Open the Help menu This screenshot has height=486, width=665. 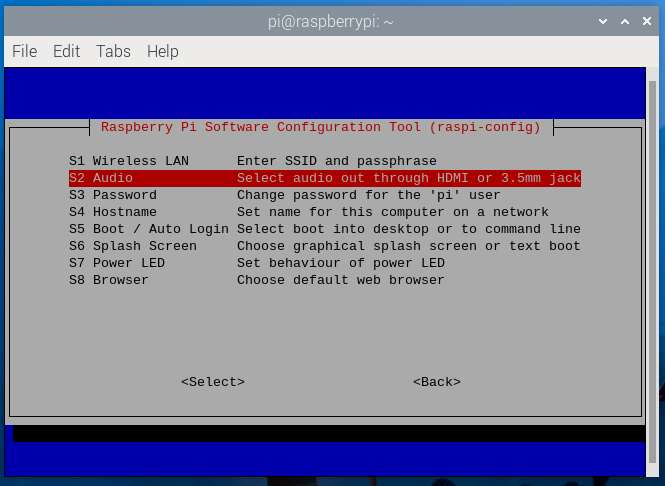163,52
